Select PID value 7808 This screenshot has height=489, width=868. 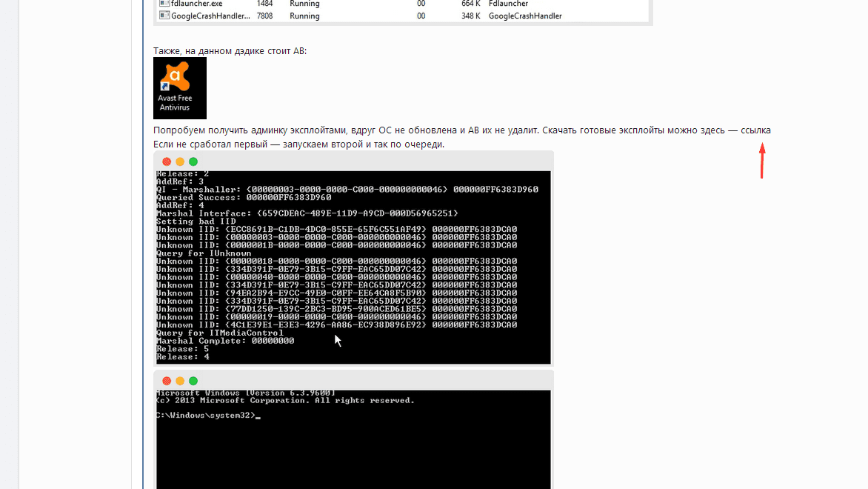[264, 16]
